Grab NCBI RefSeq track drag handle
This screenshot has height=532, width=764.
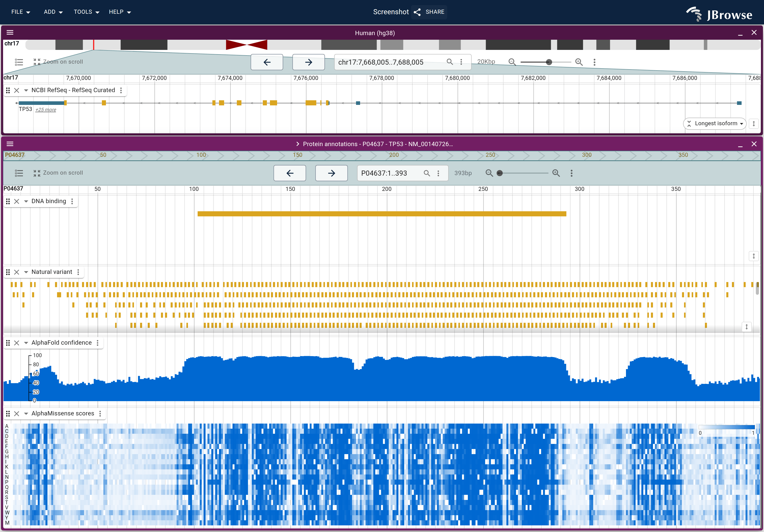(x=8, y=90)
